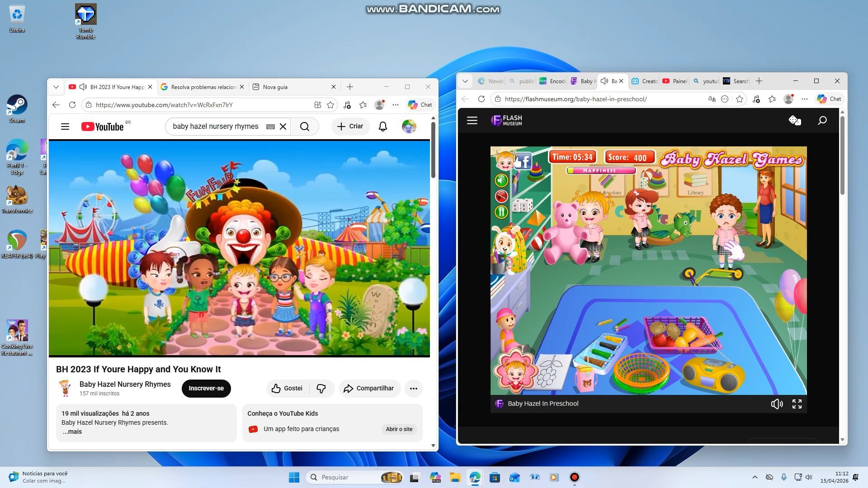Open more actions ellipsis under video
This screenshot has width=868, height=488.
pos(413,389)
